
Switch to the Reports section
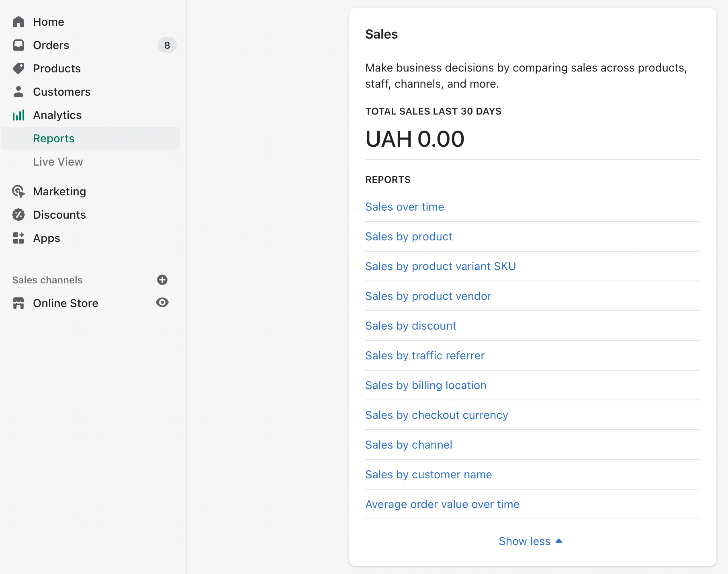coord(53,138)
